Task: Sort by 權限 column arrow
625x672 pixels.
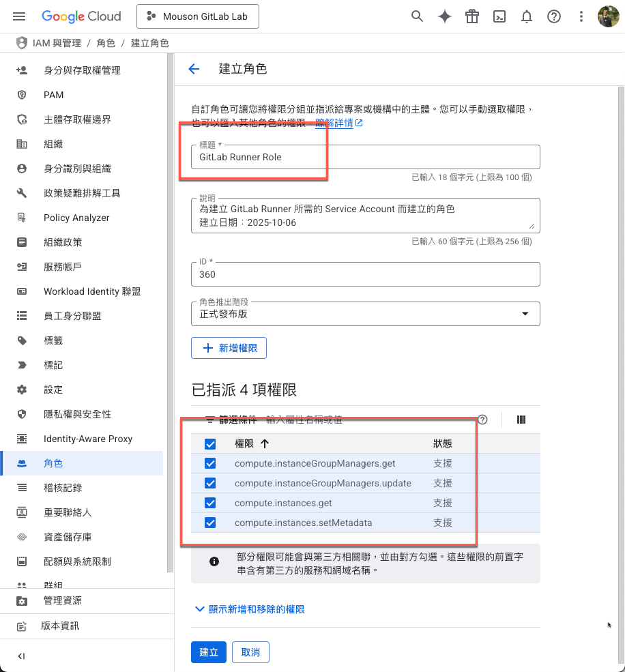Action: (265, 443)
